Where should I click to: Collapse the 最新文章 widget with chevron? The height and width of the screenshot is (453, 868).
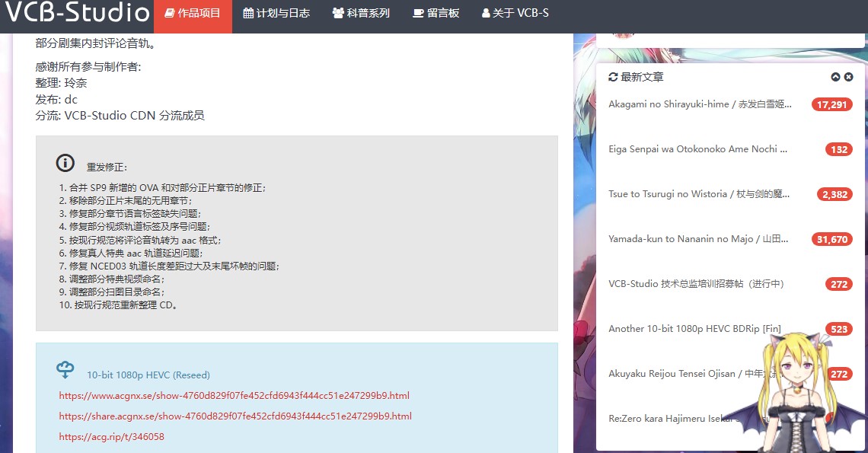(x=835, y=77)
